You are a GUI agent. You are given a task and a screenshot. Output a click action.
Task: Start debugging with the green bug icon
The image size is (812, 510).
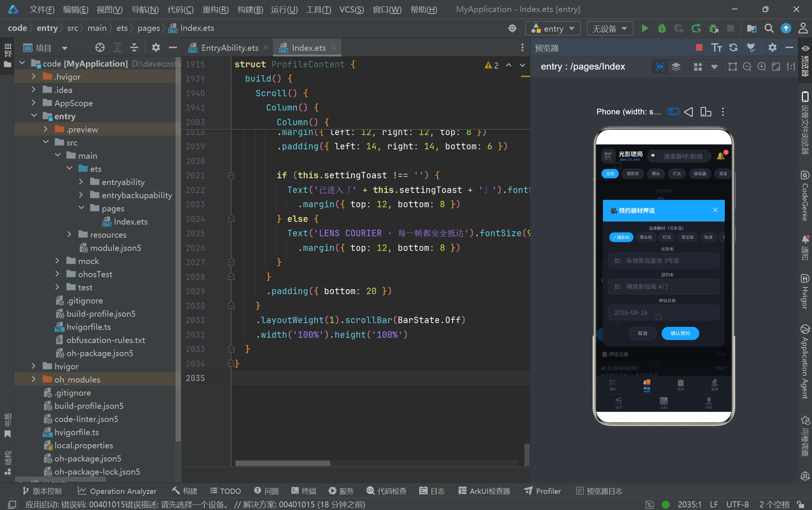pyautogui.click(x=662, y=28)
